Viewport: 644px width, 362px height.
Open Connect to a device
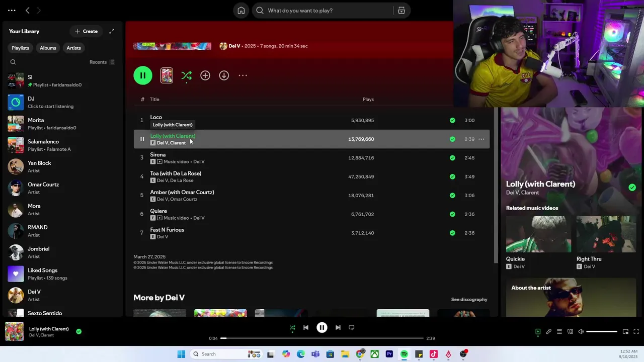(570, 331)
